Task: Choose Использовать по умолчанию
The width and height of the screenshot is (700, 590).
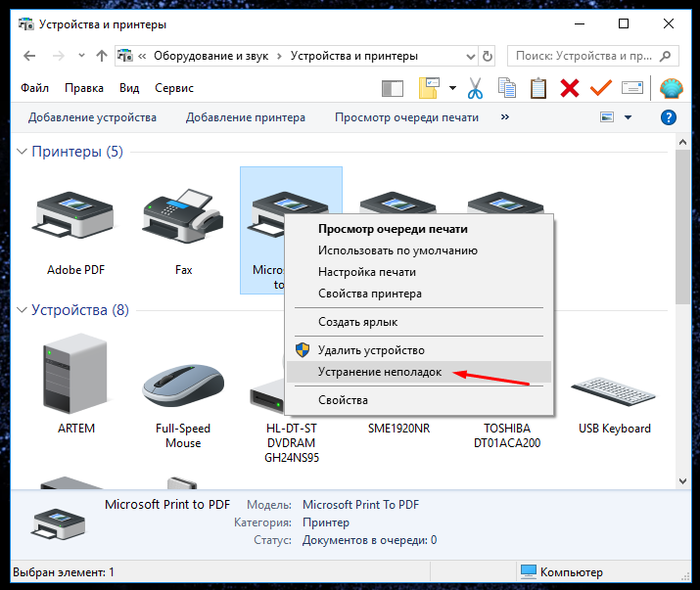Action: point(419,250)
